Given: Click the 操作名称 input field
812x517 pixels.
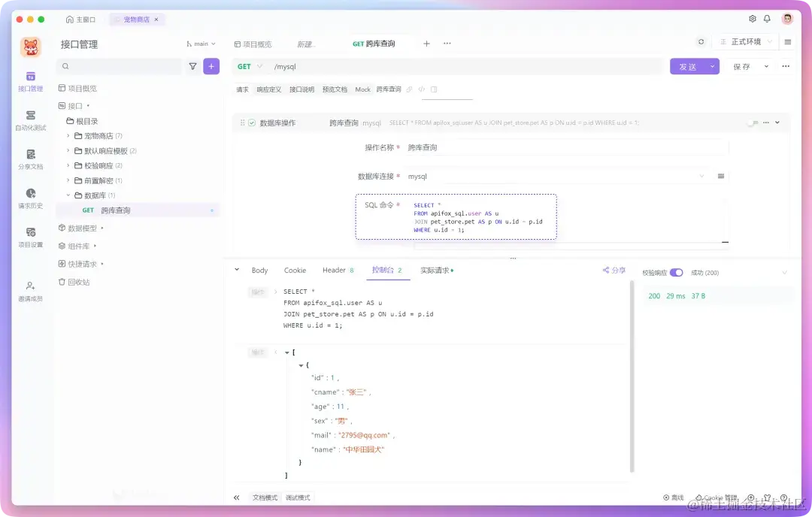Looking at the screenshot, I should (x=567, y=147).
